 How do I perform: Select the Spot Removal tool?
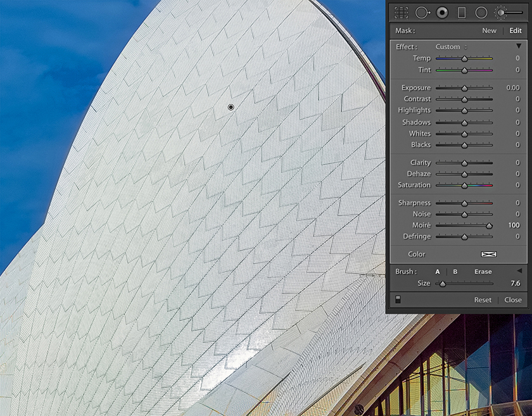(422, 12)
